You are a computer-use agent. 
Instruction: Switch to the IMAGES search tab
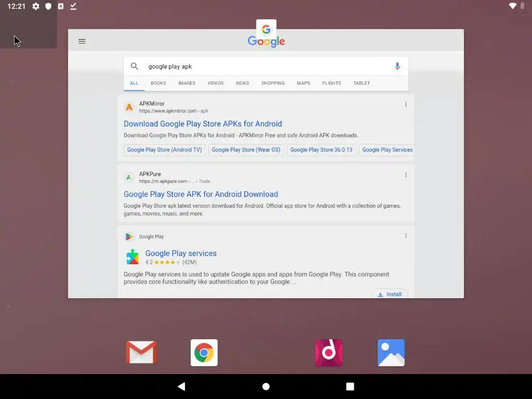tap(187, 83)
